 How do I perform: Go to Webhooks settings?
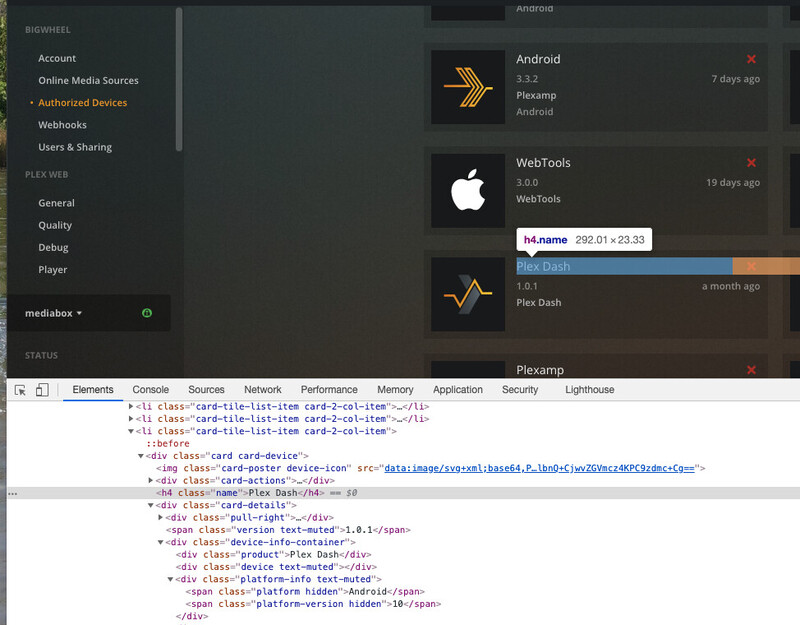(62, 125)
